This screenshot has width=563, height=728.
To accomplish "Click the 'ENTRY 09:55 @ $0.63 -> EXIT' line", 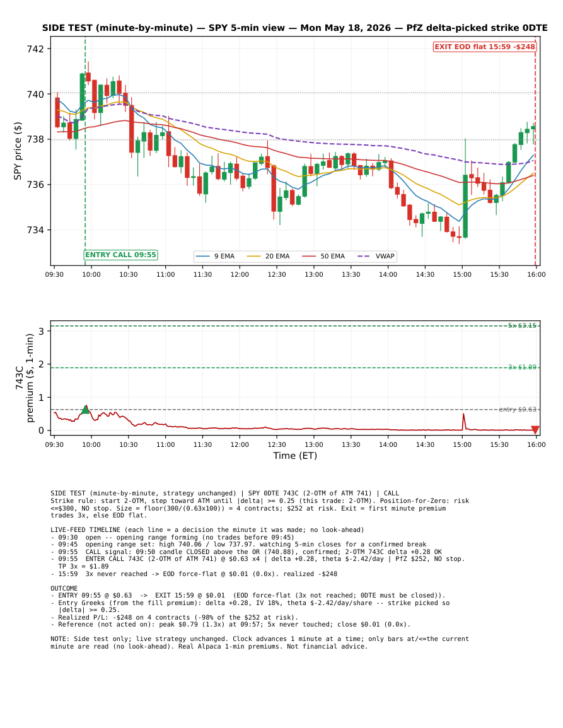I will coord(248,595).
